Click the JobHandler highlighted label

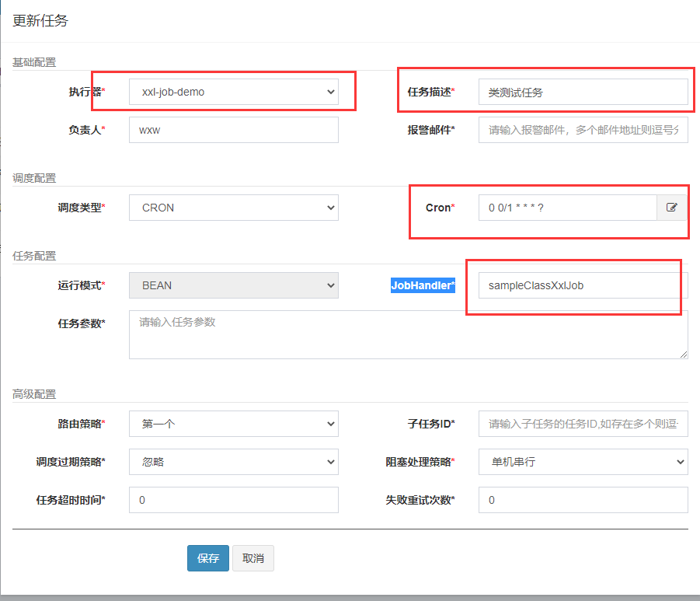coord(423,285)
